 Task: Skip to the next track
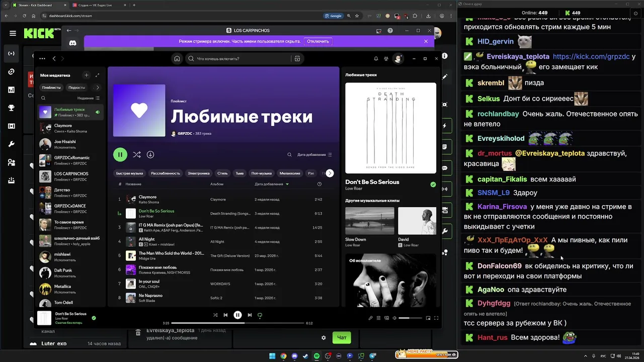coord(250,315)
